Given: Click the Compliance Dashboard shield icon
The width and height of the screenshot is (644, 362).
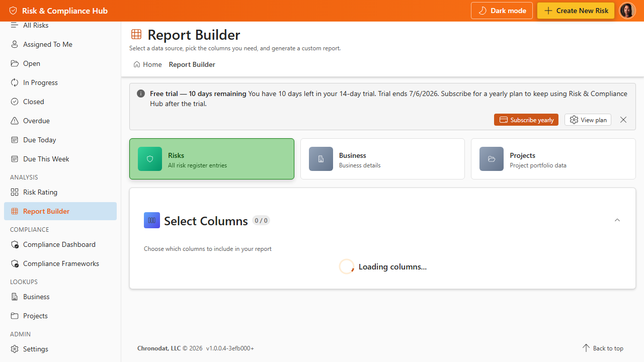Looking at the screenshot, I should (x=15, y=244).
